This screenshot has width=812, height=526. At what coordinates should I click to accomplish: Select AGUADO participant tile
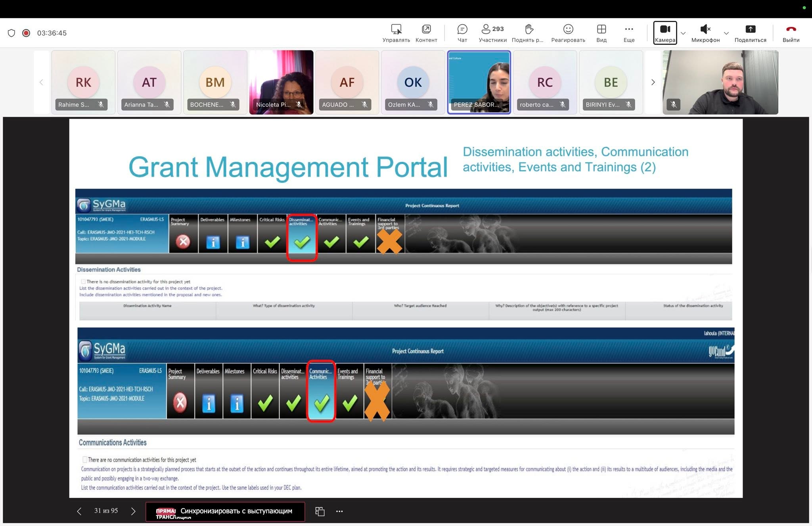pyautogui.click(x=347, y=82)
